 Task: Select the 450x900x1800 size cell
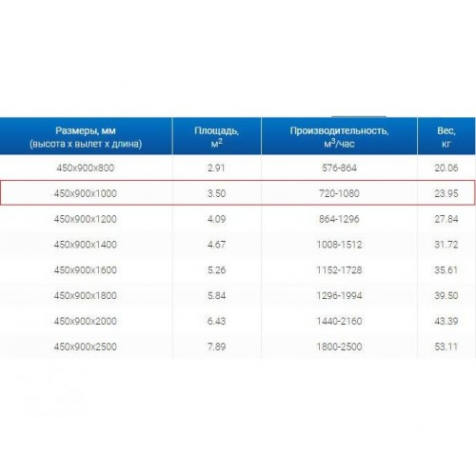[86, 295]
